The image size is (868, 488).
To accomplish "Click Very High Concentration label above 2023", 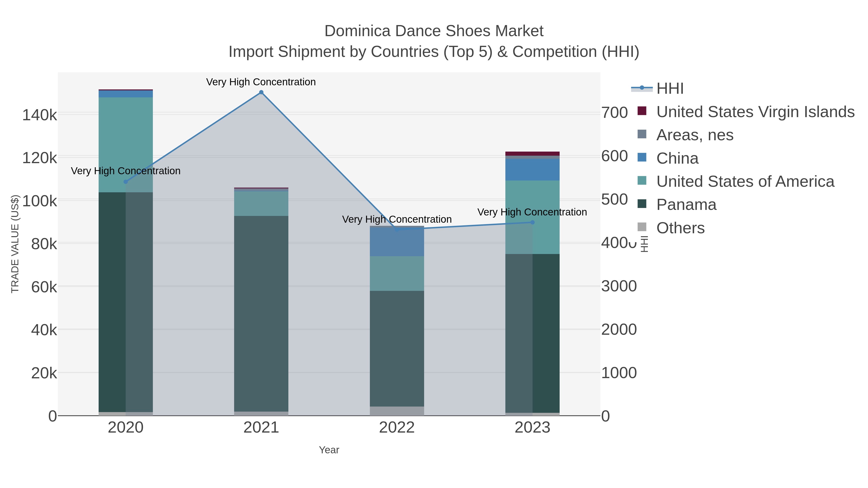I will pyautogui.click(x=532, y=212).
